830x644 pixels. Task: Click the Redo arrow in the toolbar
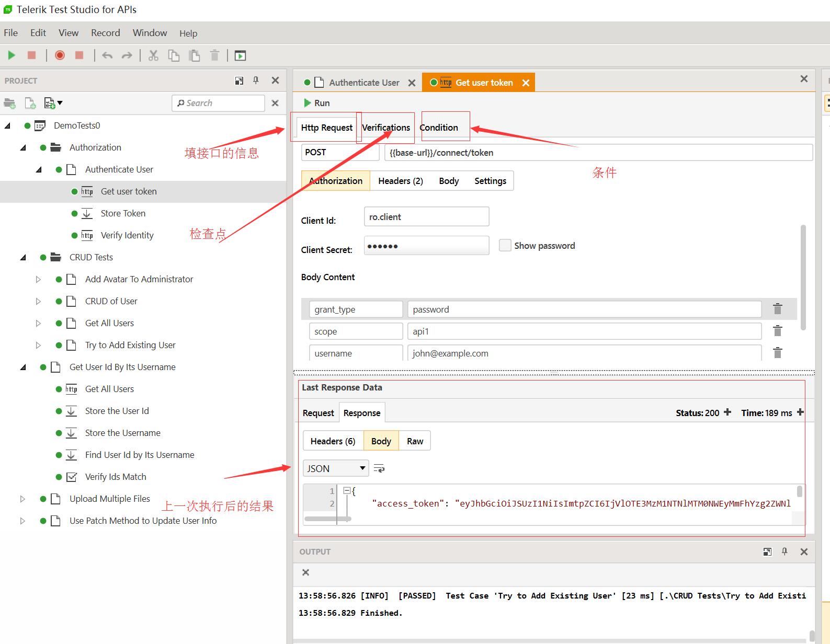tap(127, 55)
